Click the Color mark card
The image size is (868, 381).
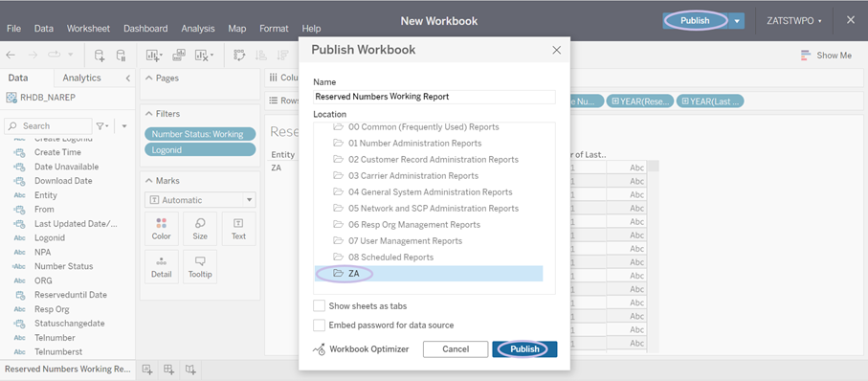point(161,229)
